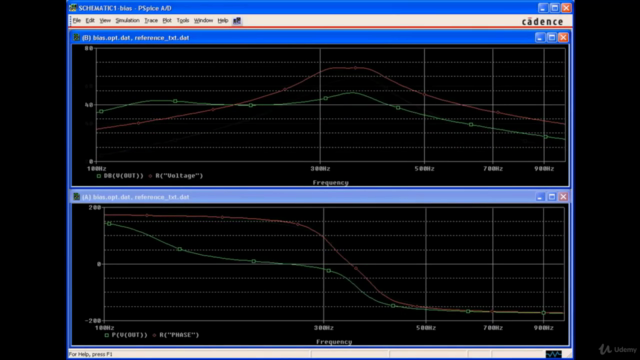Click the Frequency axis title in window (B)

(x=331, y=182)
